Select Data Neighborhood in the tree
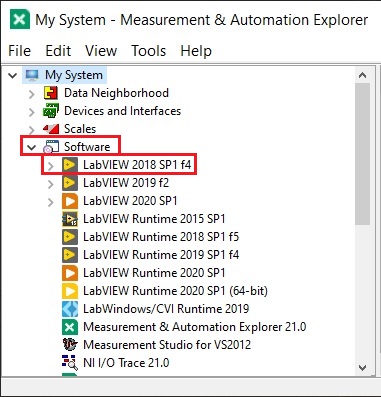Screen dimensions: 381x397 click(x=116, y=93)
